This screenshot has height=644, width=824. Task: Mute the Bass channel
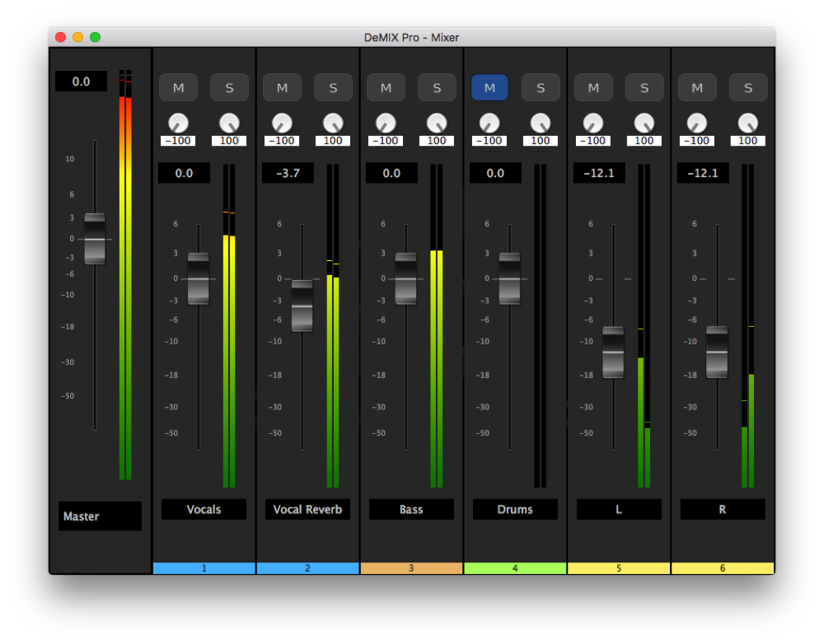[386, 88]
